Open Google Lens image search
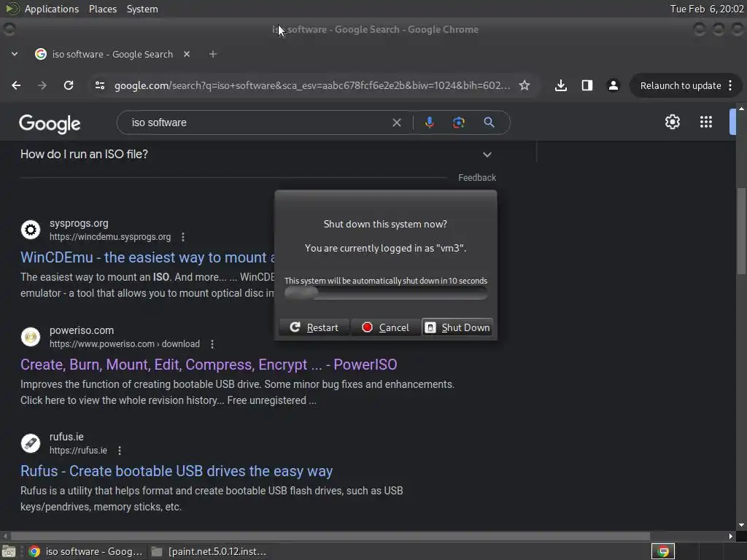This screenshot has height=560, width=747. 458,122
